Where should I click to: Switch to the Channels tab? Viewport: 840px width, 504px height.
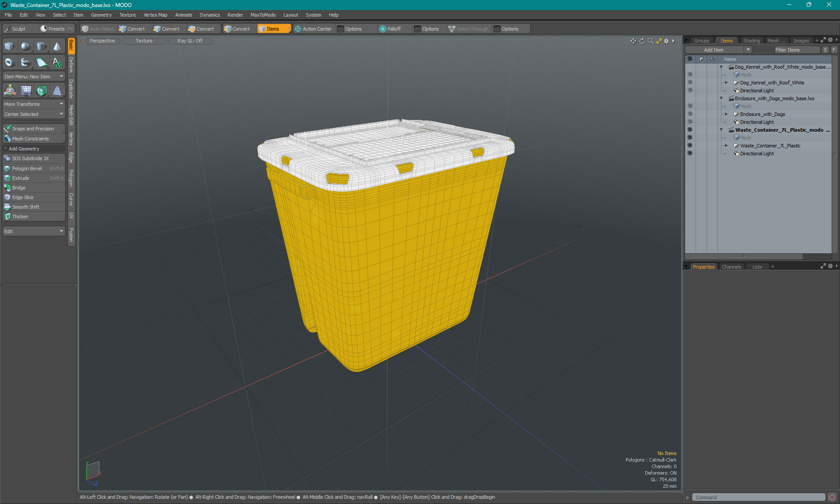coord(731,267)
